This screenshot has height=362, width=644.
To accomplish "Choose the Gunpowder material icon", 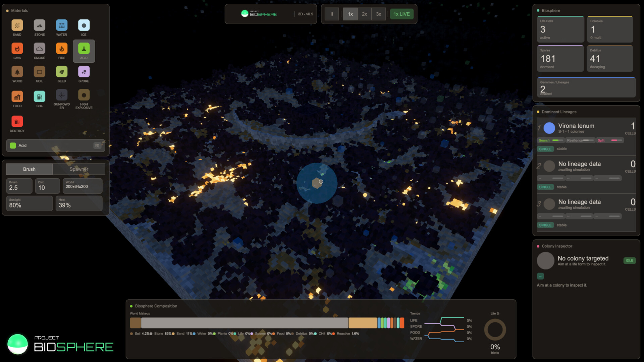I will click(61, 96).
